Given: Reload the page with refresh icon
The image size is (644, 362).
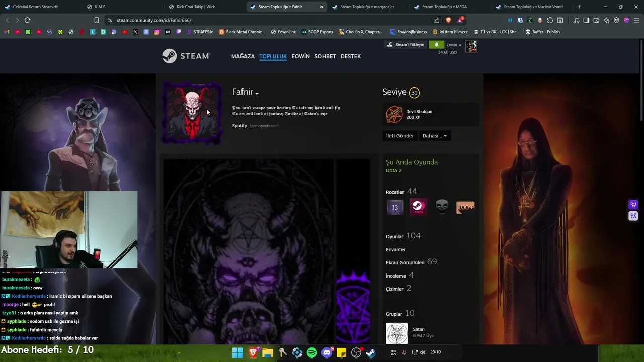Looking at the screenshot, I should pos(27,20).
